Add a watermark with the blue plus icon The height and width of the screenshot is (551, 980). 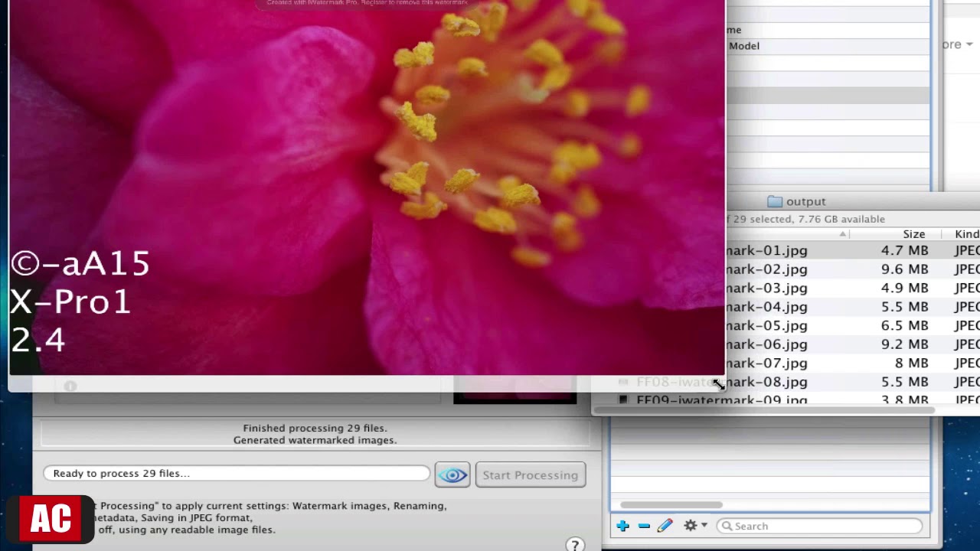pyautogui.click(x=622, y=526)
